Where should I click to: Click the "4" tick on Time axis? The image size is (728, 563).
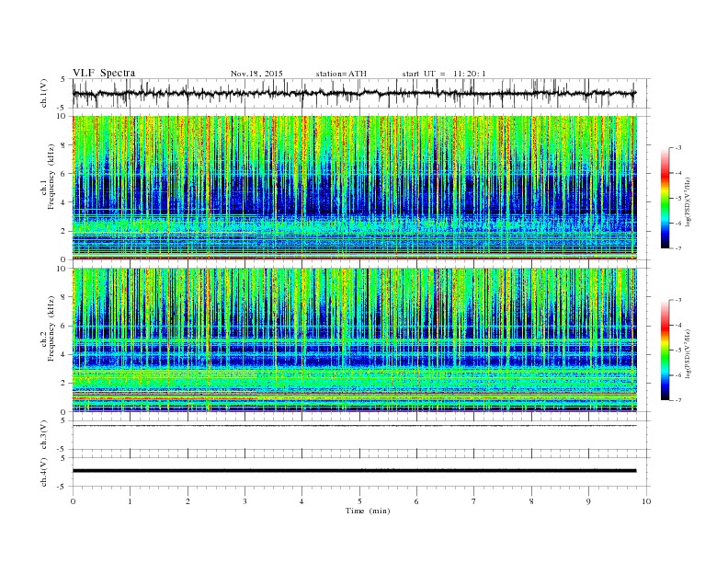(301, 501)
